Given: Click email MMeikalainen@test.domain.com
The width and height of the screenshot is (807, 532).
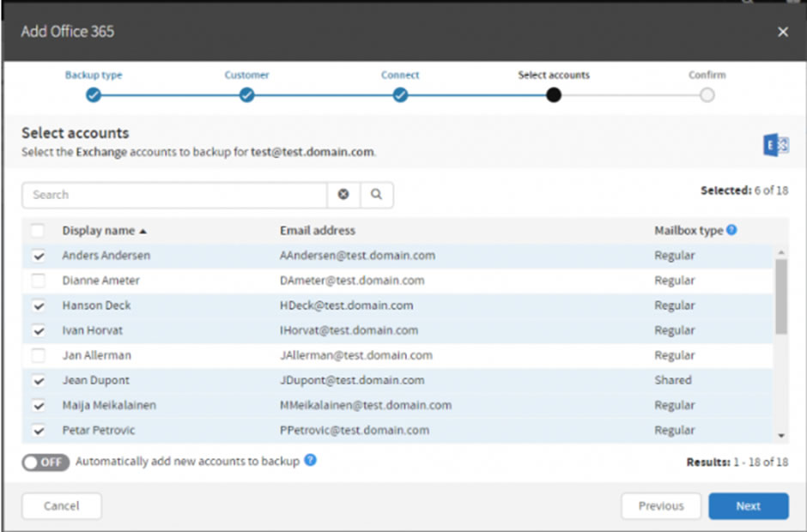Looking at the screenshot, I should (x=366, y=405).
